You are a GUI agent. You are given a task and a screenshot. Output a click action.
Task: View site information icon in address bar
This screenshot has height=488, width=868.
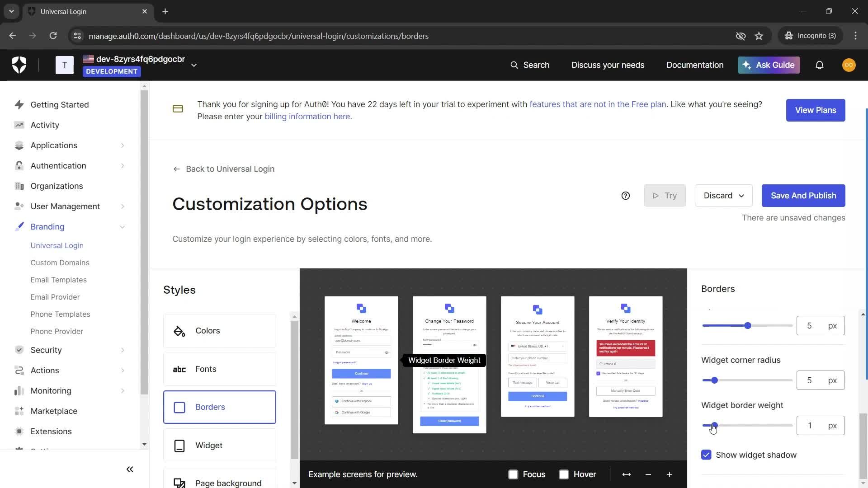tap(77, 36)
